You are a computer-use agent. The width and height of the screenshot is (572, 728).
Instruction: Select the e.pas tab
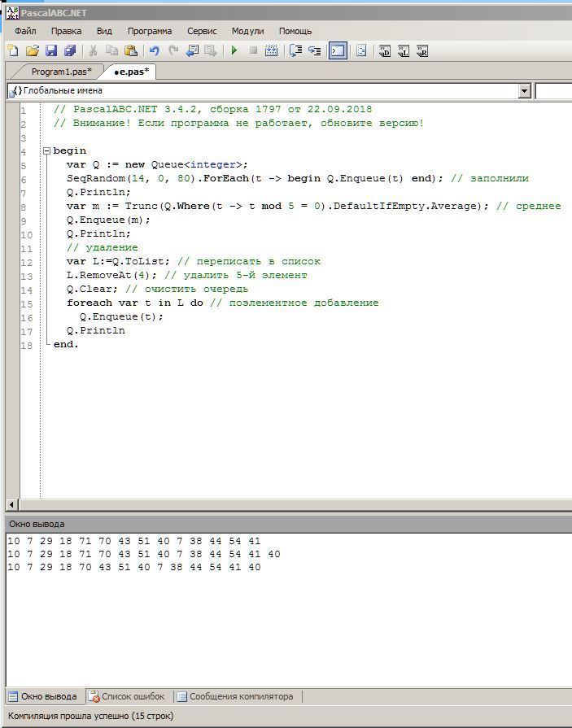click(132, 72)
